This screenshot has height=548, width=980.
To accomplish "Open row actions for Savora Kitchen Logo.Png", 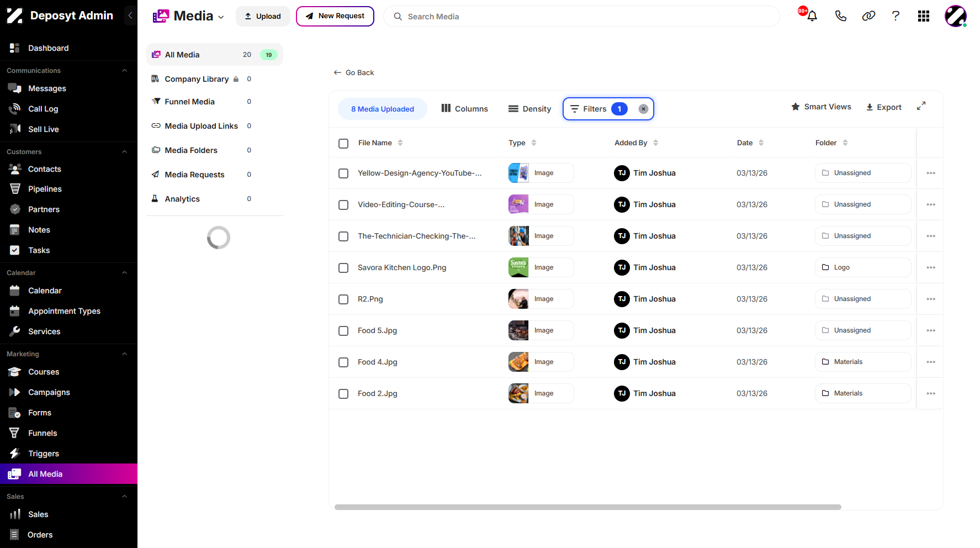I will click(x=931, y=267).
